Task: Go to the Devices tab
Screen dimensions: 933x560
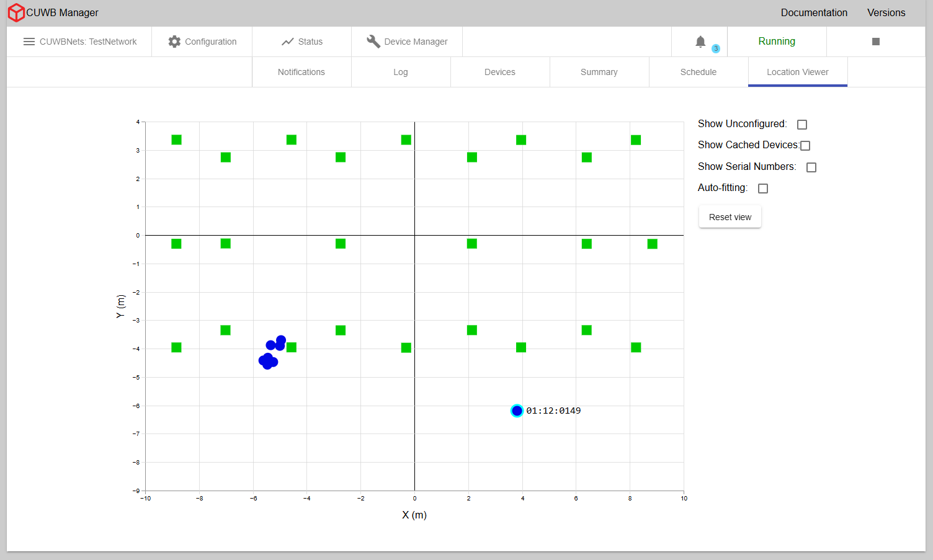Action: [x=500, y=72]
